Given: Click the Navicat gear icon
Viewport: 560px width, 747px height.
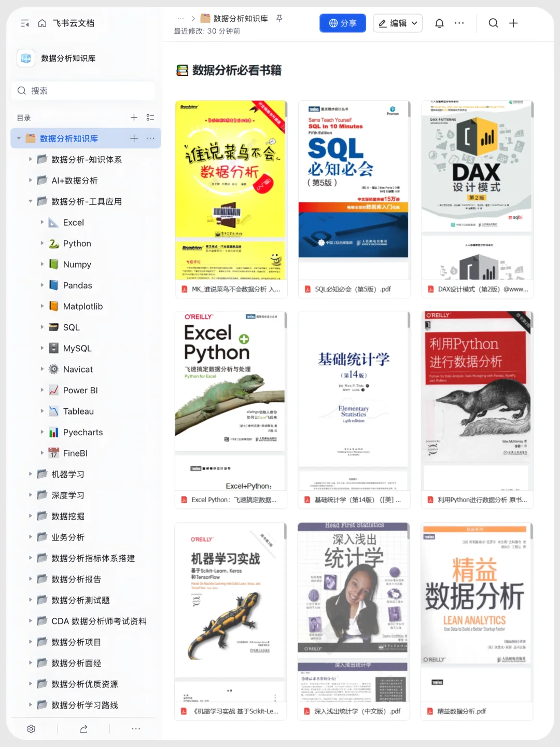Looking at the screenshot, I should [x=53, y=369].
